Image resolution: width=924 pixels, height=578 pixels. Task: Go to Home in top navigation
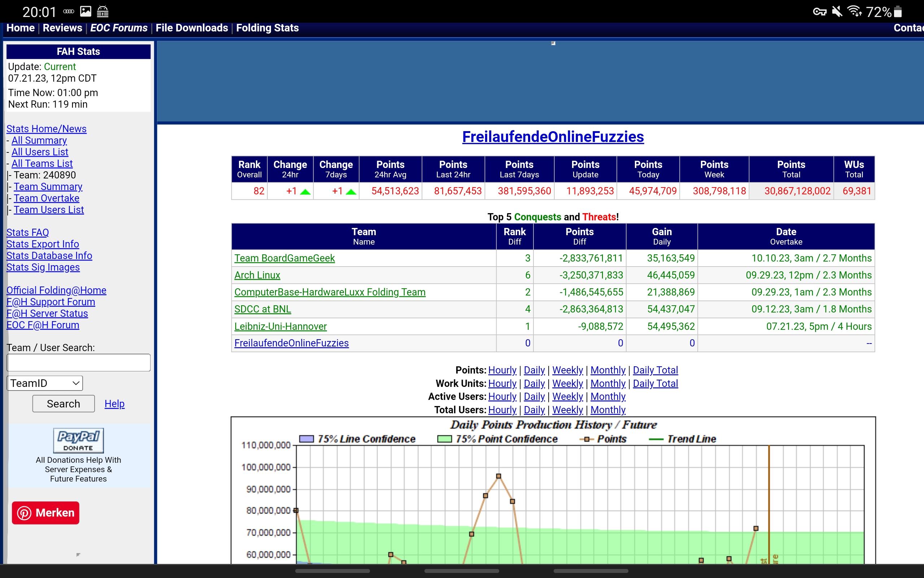[21, 28]
